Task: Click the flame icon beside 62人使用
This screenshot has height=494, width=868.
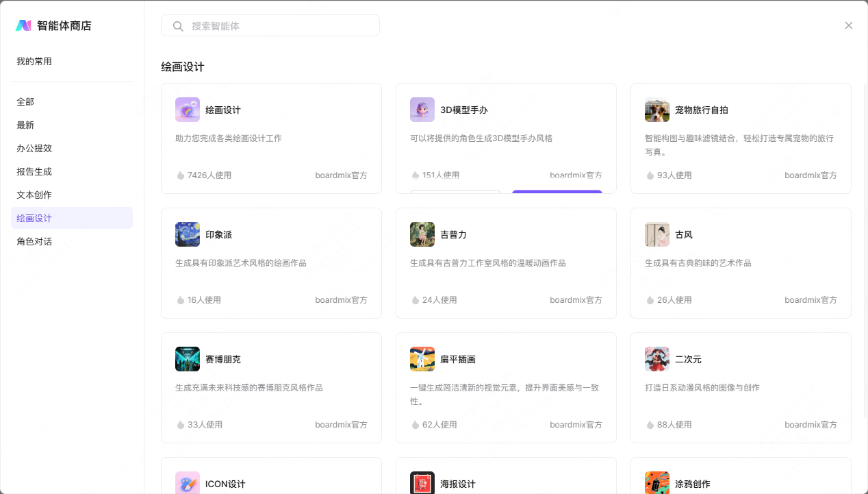Action: [416, 425]
